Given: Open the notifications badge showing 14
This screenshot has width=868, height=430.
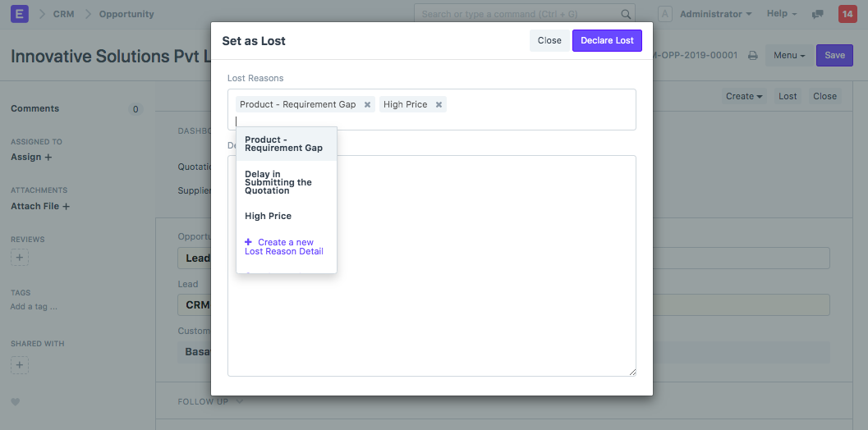Looking at the screenshot, I should (847, 14).
